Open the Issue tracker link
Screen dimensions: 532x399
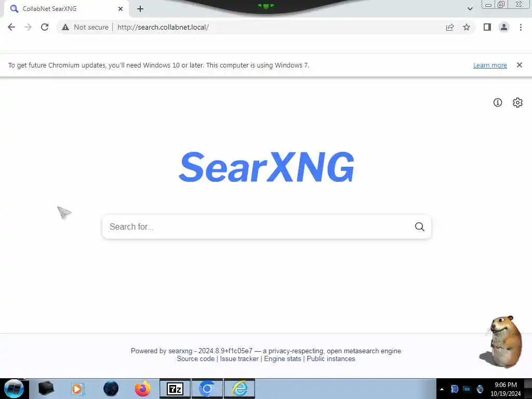point(239,359)
